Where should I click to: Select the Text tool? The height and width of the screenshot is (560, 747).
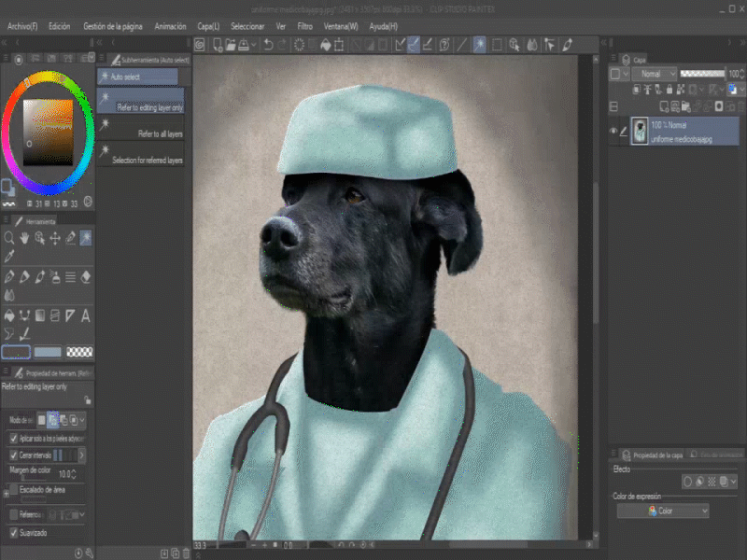pos(86,315)
